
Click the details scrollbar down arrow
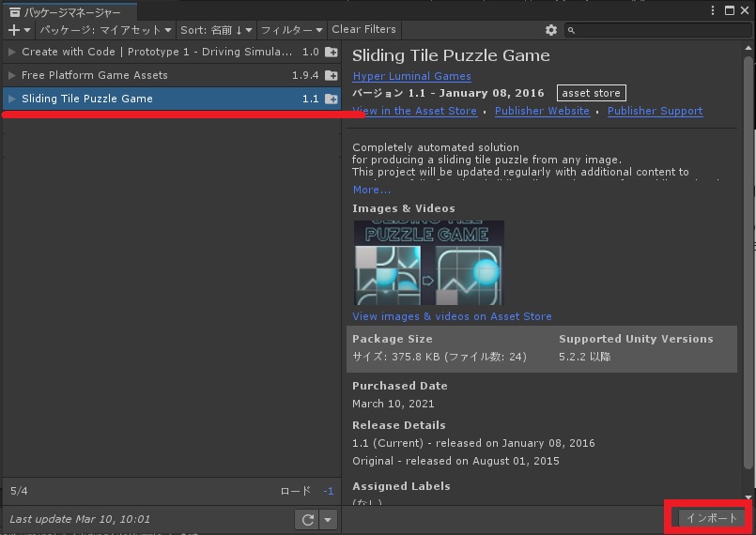point(748,497)
